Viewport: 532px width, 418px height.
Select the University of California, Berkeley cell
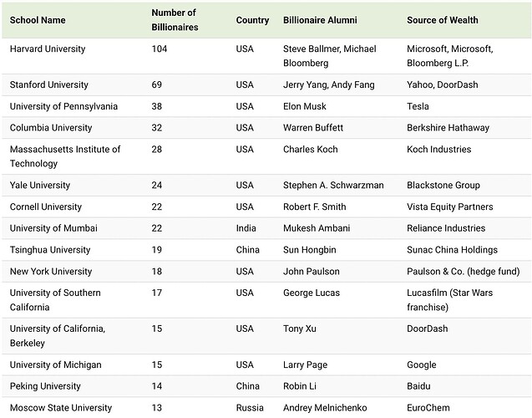coord(58,336)
